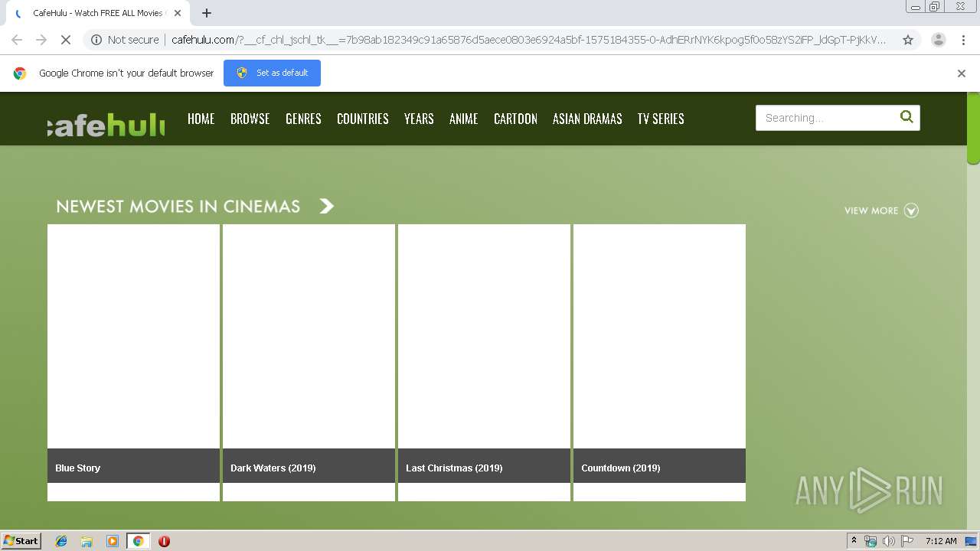Open the Start menu
980x551 pixels.
tap(21, 541)
